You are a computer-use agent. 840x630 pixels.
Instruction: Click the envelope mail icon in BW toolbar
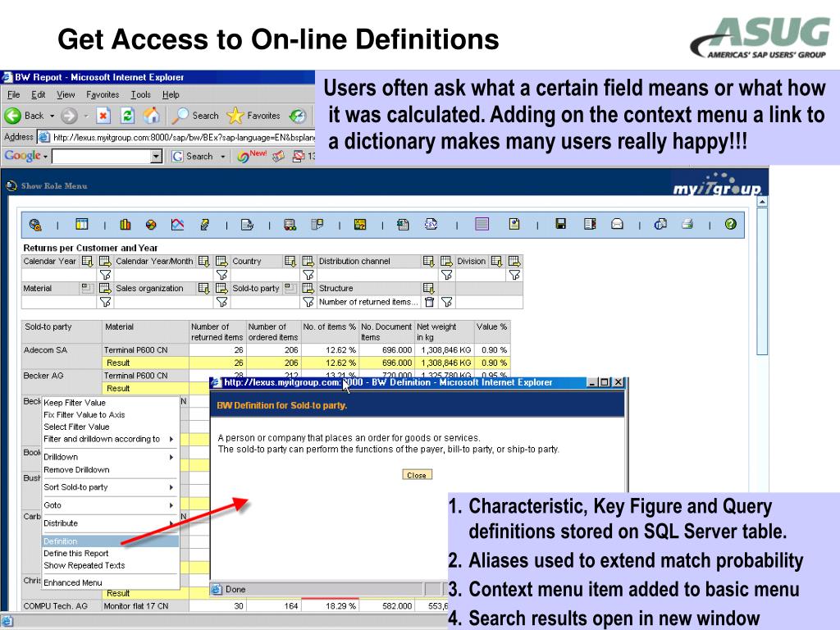coord(617,224)
